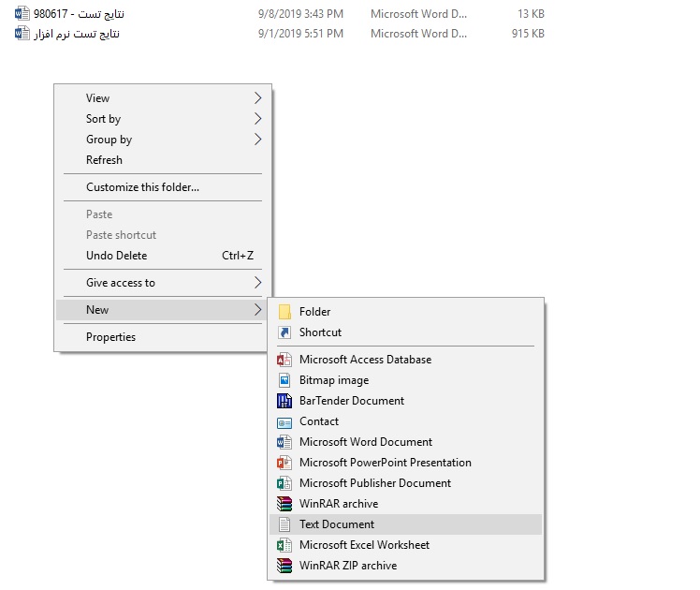Create a new Bitmap image
This screenshot has height=590, width=700.
(406, 380)
